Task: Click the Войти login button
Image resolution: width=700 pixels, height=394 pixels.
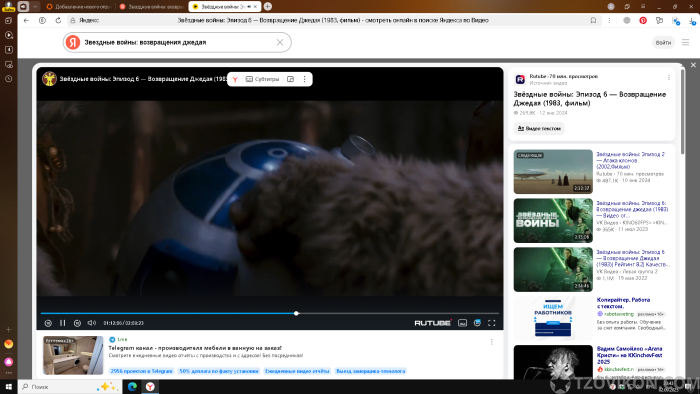Action: tap(663, 42)
